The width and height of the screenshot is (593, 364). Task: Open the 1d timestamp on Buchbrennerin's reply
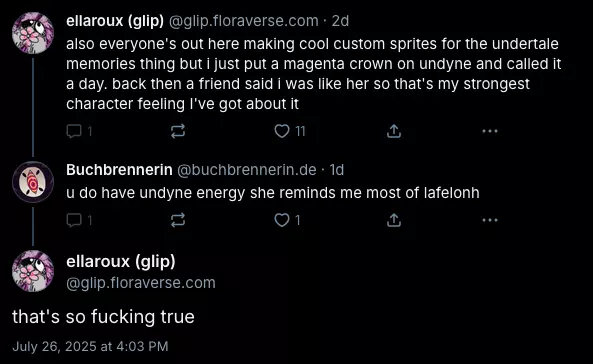tap(337, 170)
